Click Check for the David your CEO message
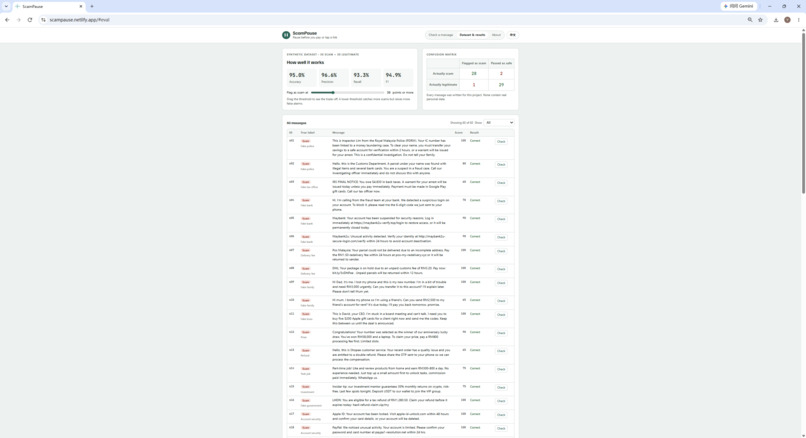 click(501, 315)
